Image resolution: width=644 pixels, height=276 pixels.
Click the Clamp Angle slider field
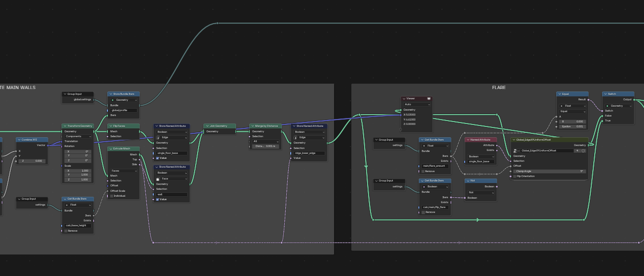tap(549, 171)
